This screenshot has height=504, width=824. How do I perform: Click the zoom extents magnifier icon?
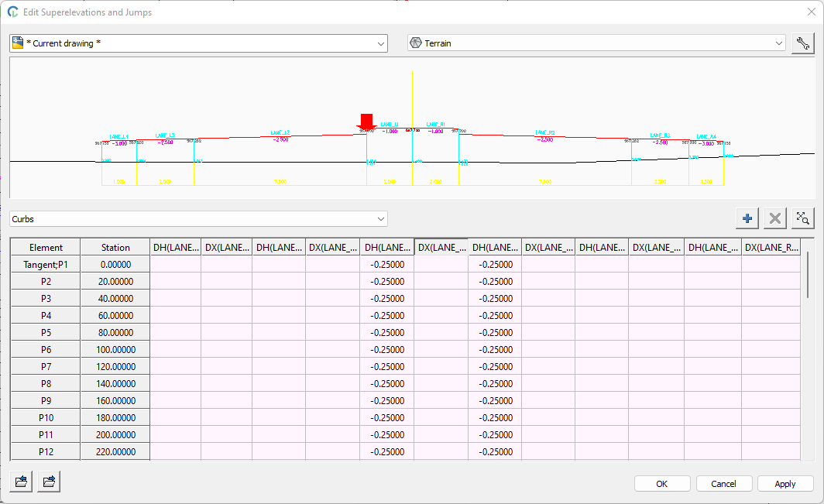tap(803, 219)
